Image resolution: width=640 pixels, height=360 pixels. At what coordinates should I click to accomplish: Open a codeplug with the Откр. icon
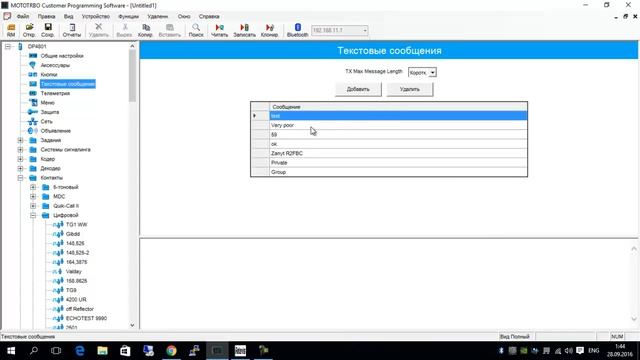tap(29, 30)
